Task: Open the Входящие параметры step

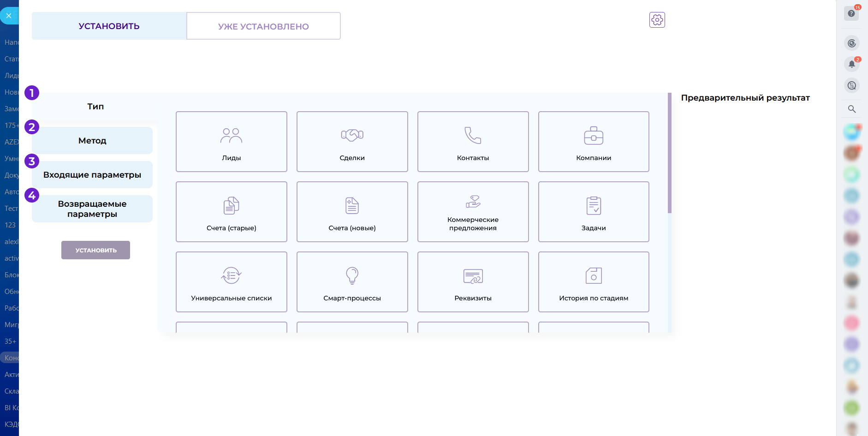Action: point(92,175)
